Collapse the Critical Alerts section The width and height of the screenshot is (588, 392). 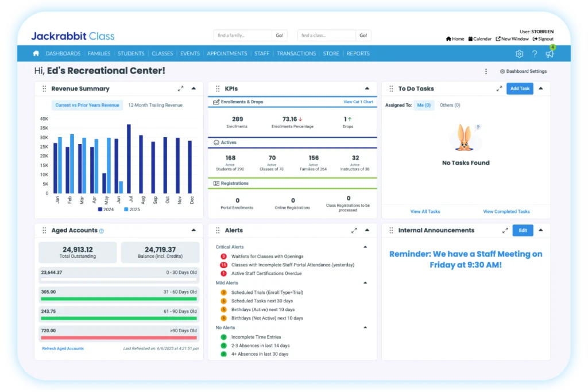(365, 247)
